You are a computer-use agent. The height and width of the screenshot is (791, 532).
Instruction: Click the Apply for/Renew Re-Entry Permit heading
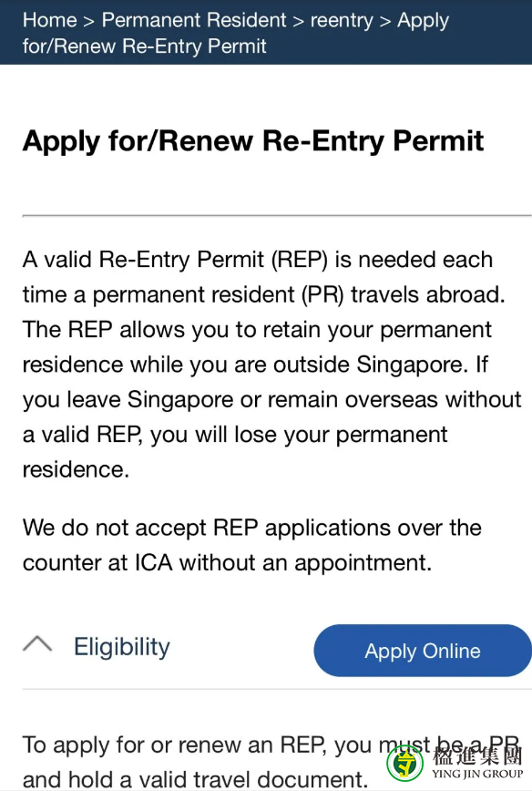(x=253, y=141)
